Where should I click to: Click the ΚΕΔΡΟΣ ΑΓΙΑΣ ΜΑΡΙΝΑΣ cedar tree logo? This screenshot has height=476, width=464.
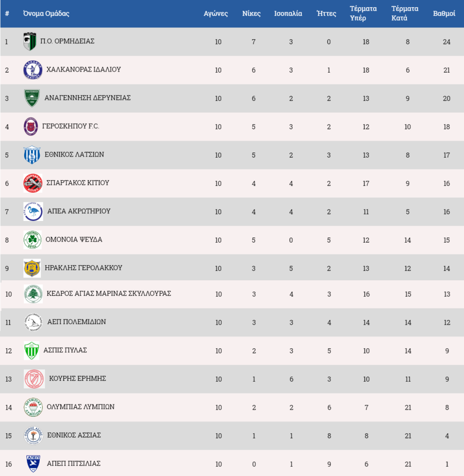click(33, 294)
